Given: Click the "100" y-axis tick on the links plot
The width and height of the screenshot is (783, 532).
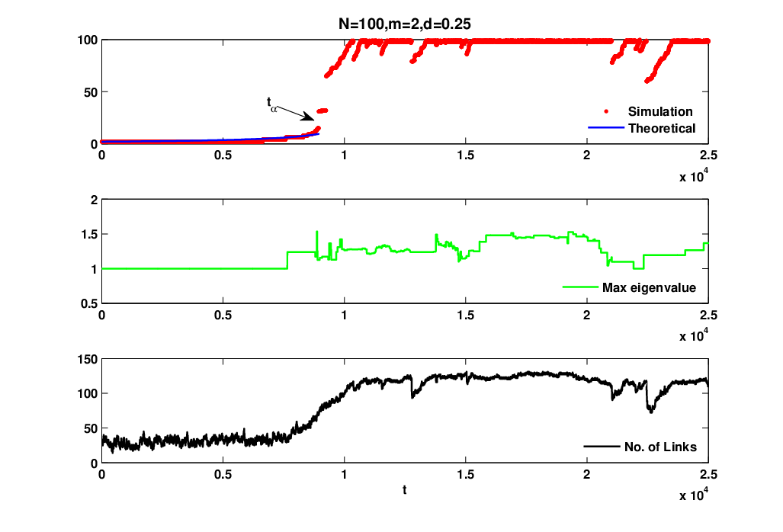Looking at the screenshot, I should 88,394.
